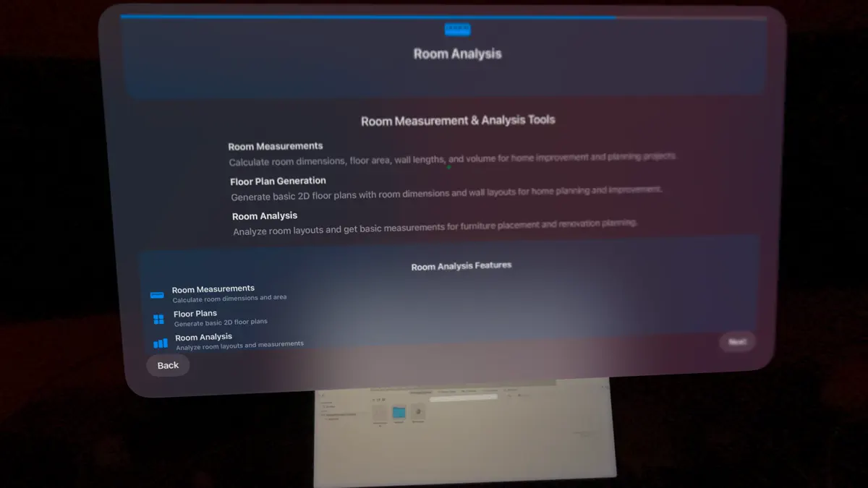Screen dimensions: 868x488
Task: Click the blue onboarding progress bar at the top
Action: [369, 16]
